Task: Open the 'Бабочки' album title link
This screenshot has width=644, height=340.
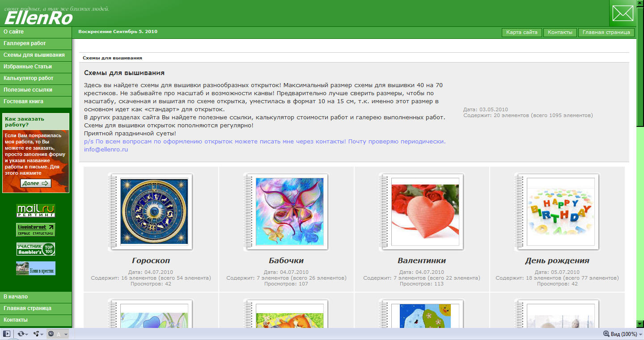Action: [286, 260]
